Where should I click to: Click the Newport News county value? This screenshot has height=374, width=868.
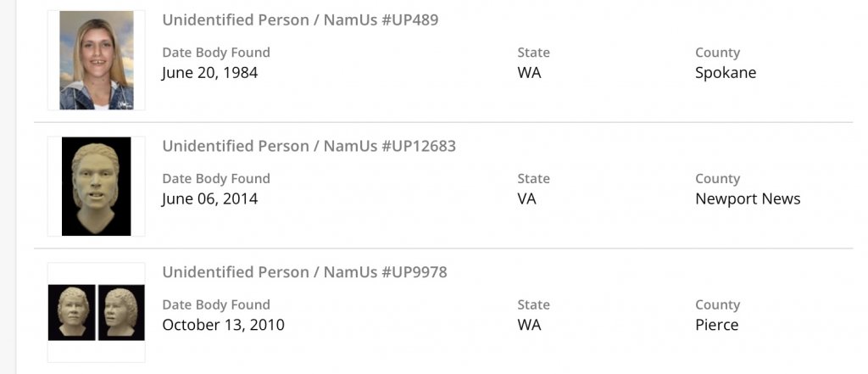click(748, 199)
